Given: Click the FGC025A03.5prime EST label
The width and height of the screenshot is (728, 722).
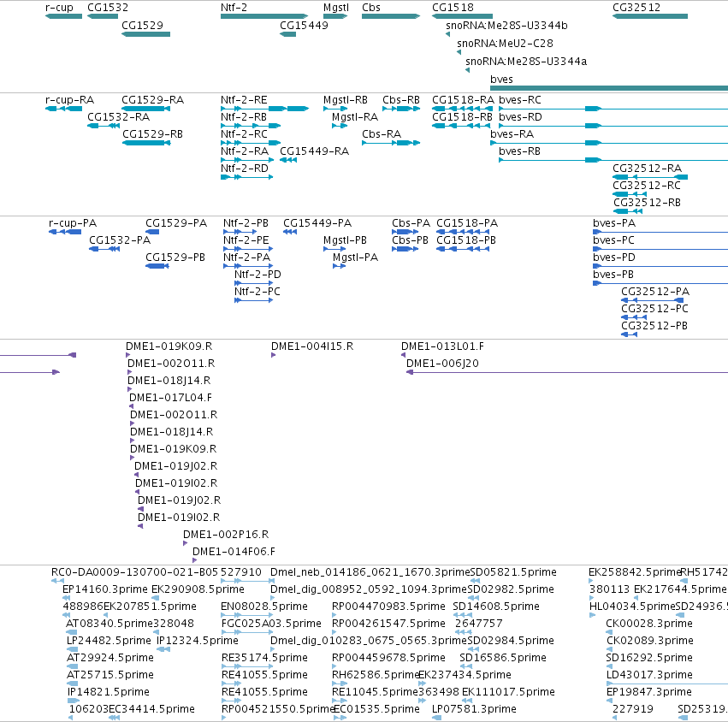Looking at the screenshot, I should pos(271,623).
